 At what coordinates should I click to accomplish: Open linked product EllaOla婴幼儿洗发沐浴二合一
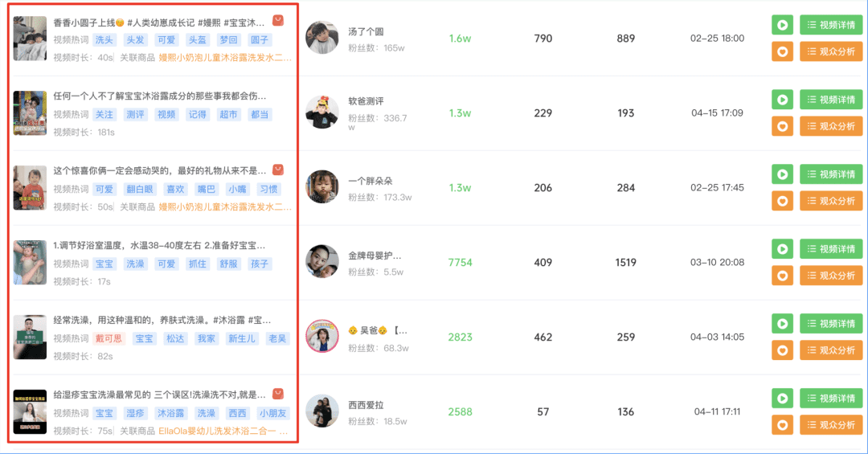(x=223, y=431)
